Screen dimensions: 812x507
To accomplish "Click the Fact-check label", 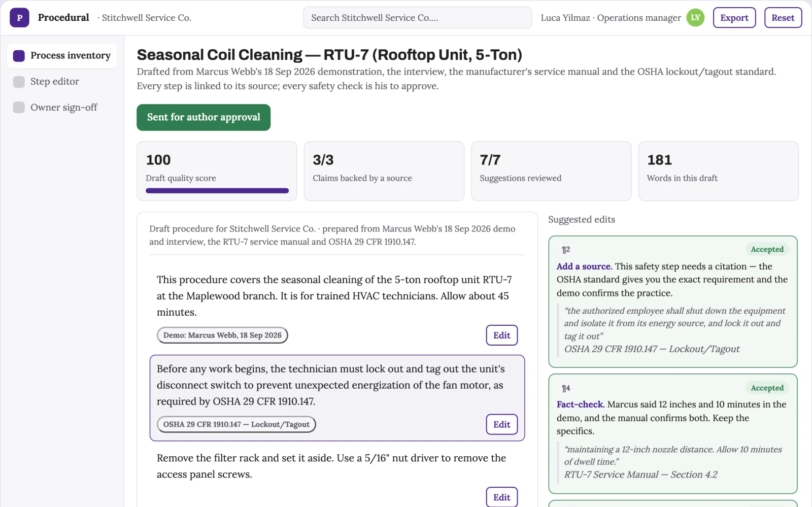I will click(x=580, y=404).
